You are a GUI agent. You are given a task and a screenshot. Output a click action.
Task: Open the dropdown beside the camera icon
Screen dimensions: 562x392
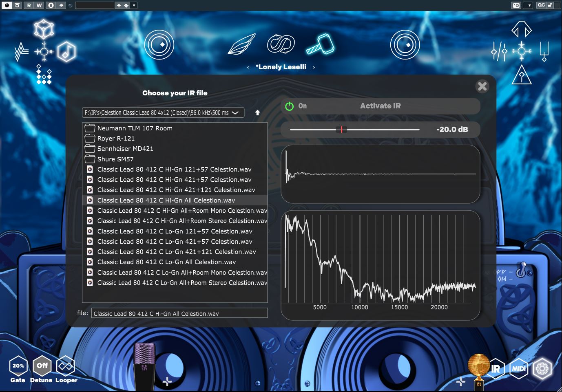click(x=528, y=5)
